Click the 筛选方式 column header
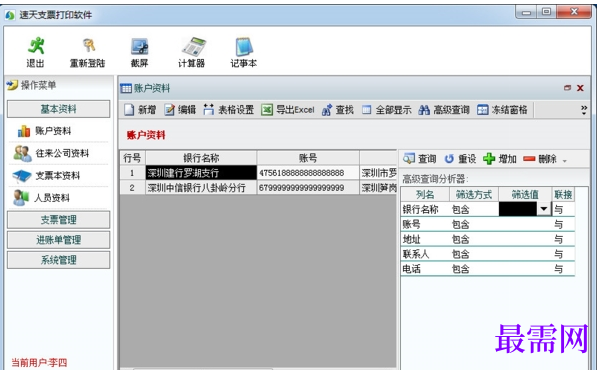Viewport: 607px width, 370px height. coord(474,194)
